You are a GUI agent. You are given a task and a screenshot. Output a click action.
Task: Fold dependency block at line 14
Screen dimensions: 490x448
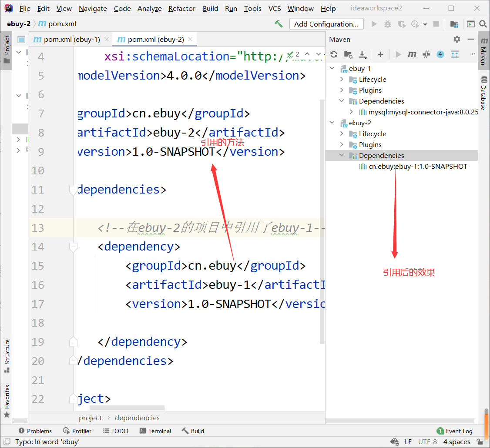coord(73,247)
